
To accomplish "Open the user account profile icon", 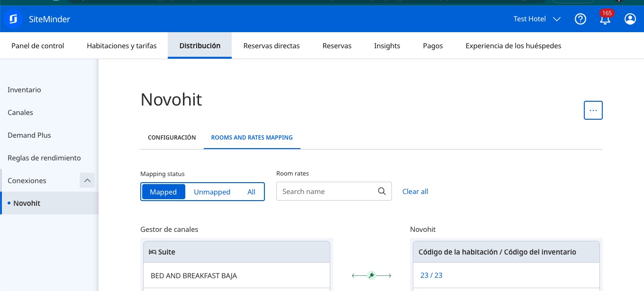I will [630, 19].
